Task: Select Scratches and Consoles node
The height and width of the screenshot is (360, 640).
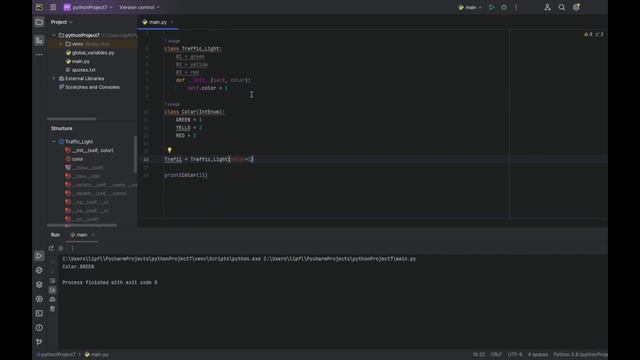Action: point(89,87)
